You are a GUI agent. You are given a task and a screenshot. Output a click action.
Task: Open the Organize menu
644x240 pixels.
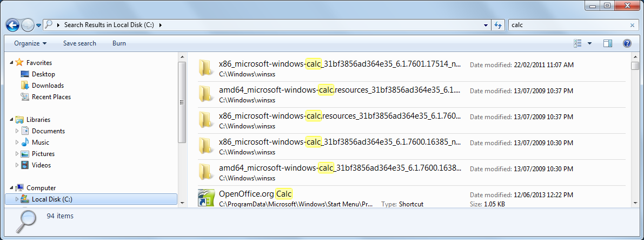[30, 43]
